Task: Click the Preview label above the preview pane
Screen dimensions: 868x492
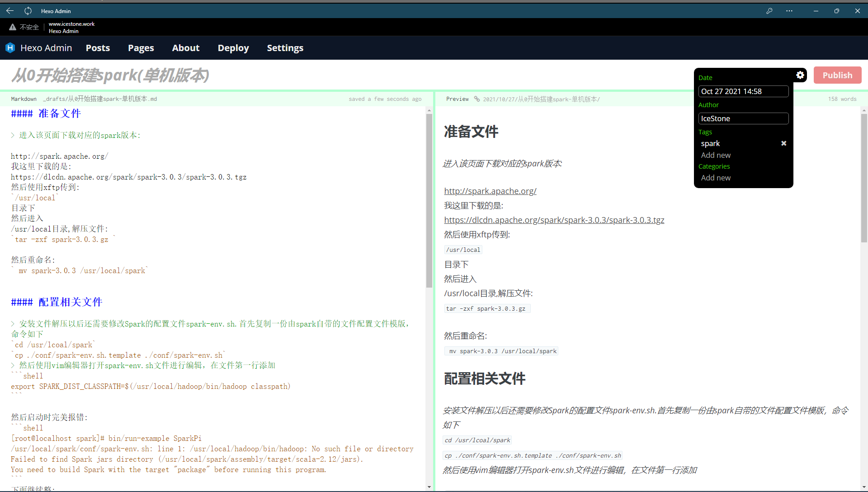Action: [x=457, y=99]
